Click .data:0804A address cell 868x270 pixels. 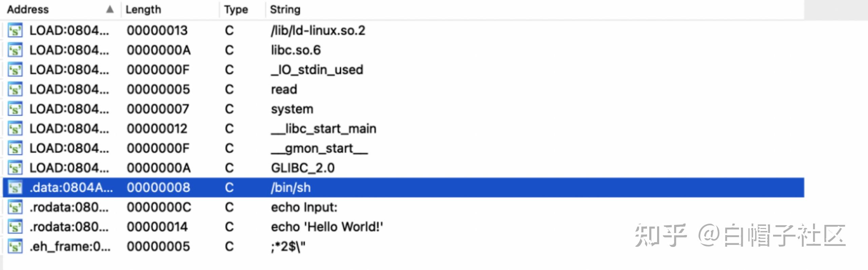(71, 188)
